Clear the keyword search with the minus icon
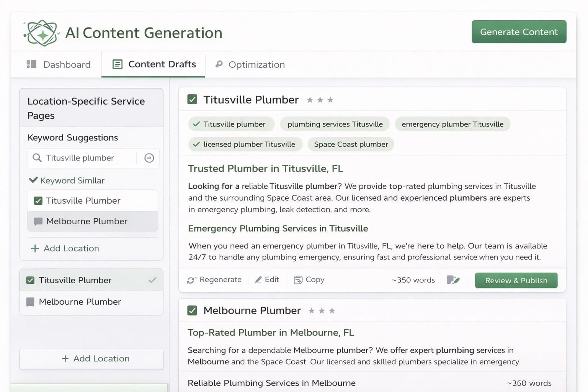This screenshot has height=392, width=588. click(149, 158)
